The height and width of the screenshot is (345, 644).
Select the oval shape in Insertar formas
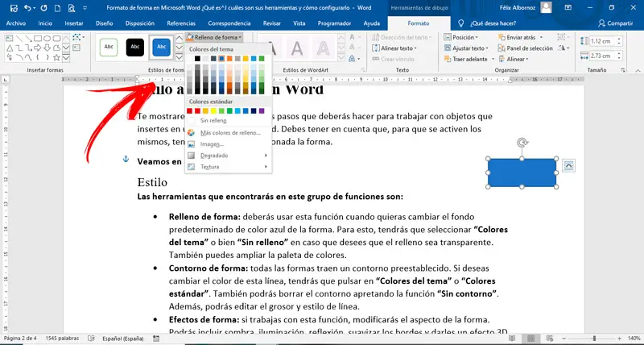tap(47, 38)
